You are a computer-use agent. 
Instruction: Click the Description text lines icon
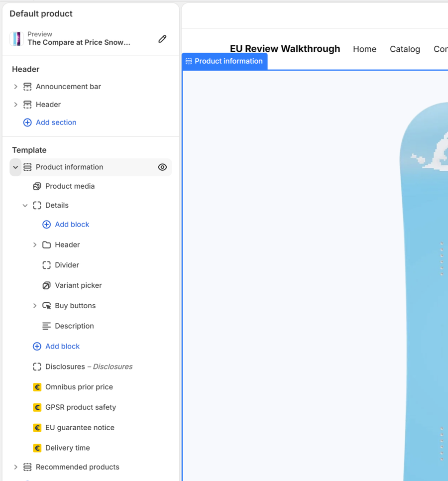pyautogui.click(x=46, y=326)
